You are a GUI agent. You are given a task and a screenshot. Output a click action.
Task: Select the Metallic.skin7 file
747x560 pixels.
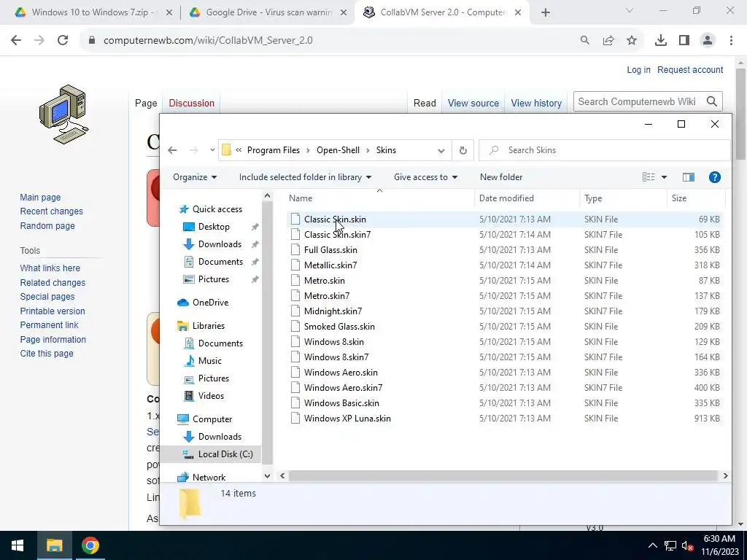(330, 265)
